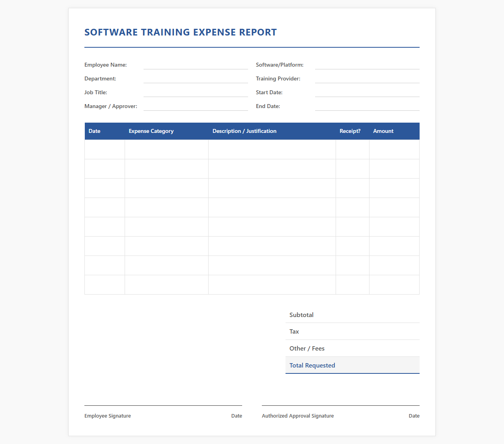504x444 pixels.
Task: Click the 'Other / Fees' summary row
Action: pos(353,349)
